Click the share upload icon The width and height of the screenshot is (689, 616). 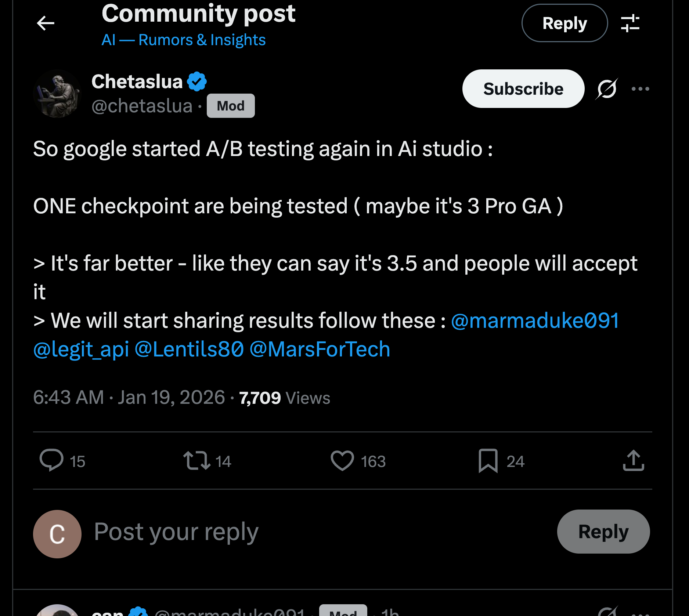tap(634, 460)
